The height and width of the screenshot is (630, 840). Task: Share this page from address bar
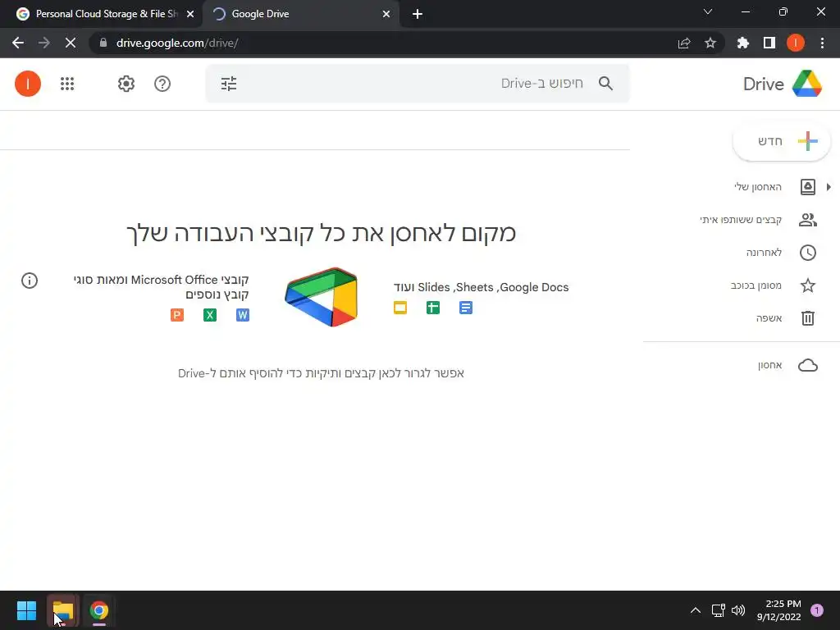tap(684, 43)
